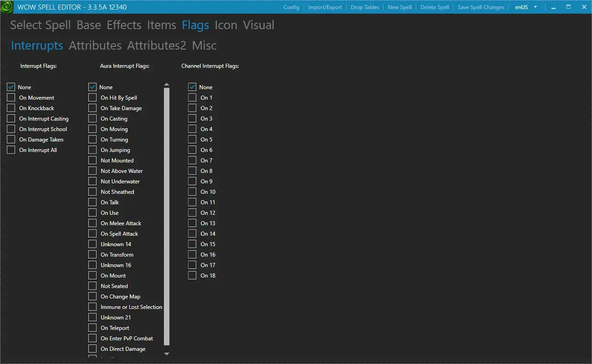Open the Attributes sub-tab
This screenshot has width=592, height=364.
click(95, 45)
